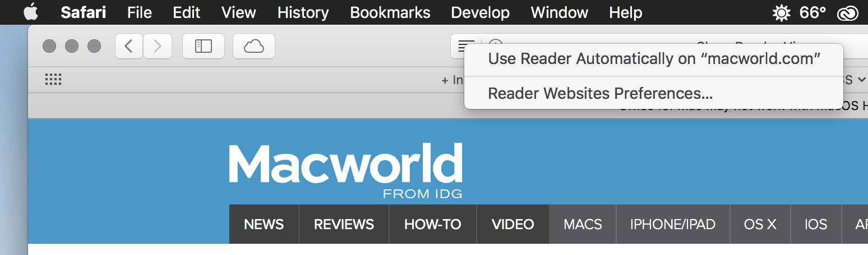The height and width of the screenshot is (255, 868).
Task: Go to the VIDEO section
Action: pos(513,225)
